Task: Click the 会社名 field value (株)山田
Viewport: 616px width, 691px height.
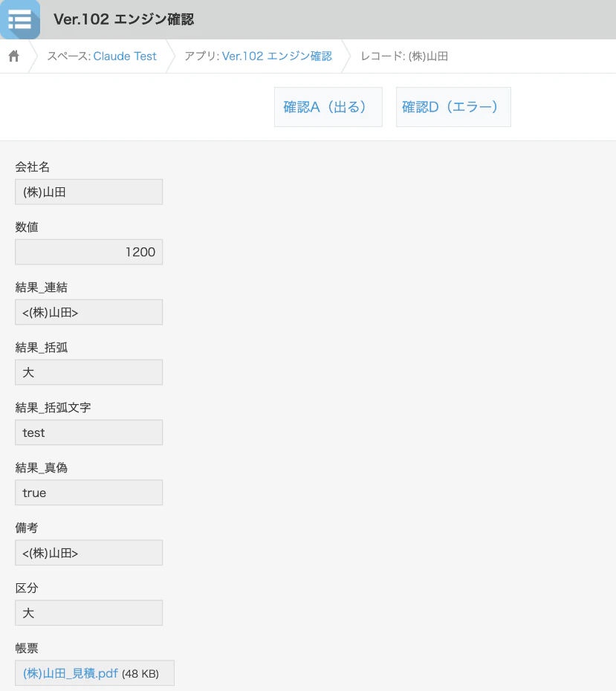Action: [88, 192]
